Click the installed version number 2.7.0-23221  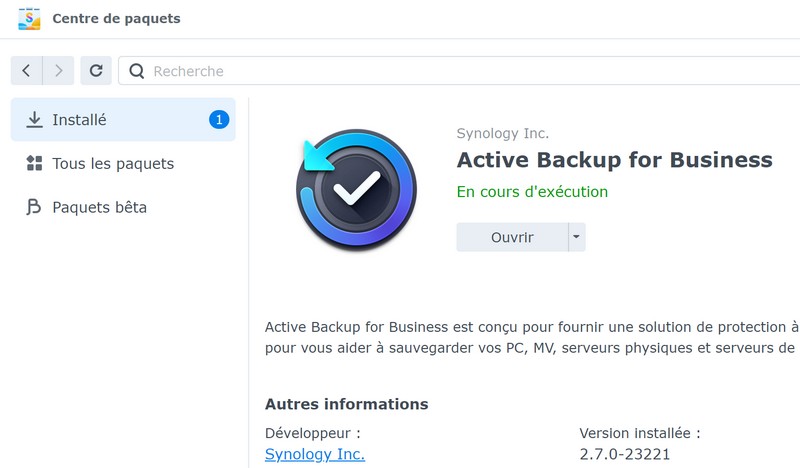coord(625,454)
